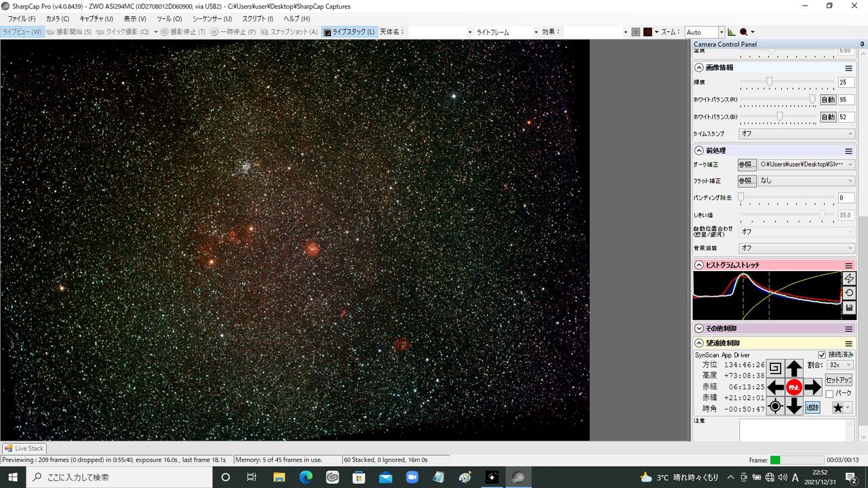The image size is (868, 488).
Task: Open the タイムスタンプ dropdown
Action: coord(797,134)
